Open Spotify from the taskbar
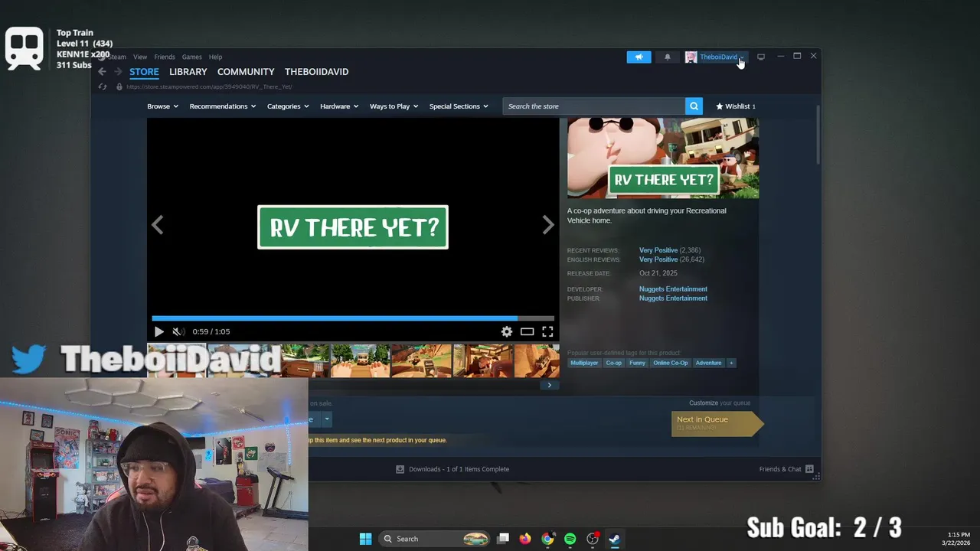980x551 pixels. point(570,539)
